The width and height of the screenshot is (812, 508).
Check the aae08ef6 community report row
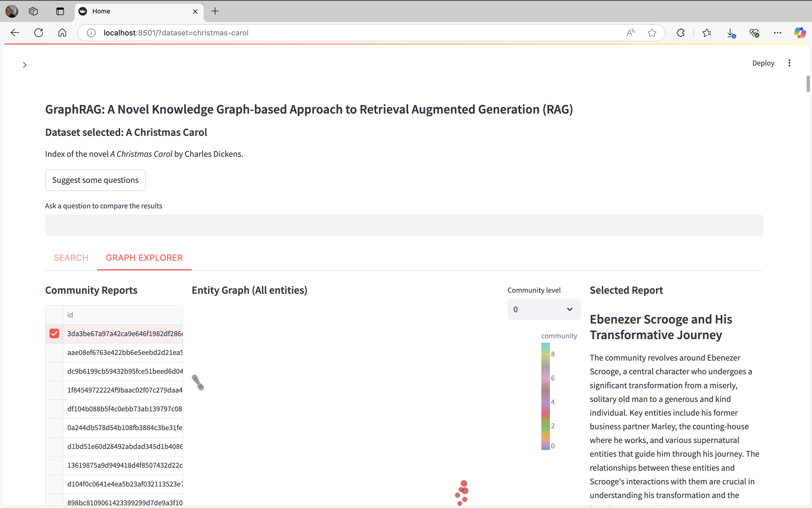[54, 353]
